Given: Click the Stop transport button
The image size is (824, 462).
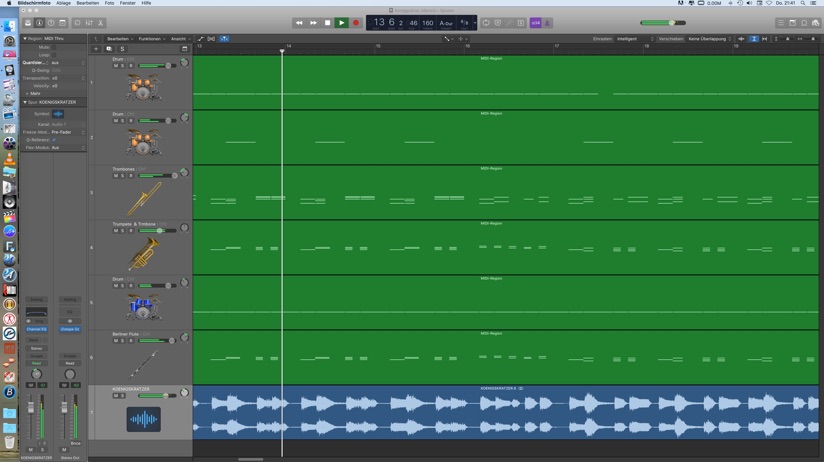Looking at the screenshot, I should point(327,23).
